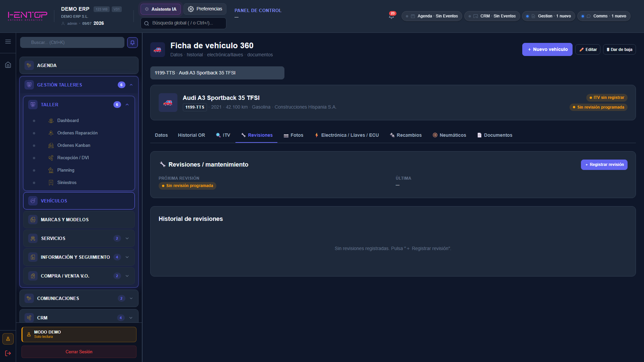This screenshot has width=644, height=362.
Task: Collapse the Taller group chevron
Action: pyautogui.click(x=127, y=105)
